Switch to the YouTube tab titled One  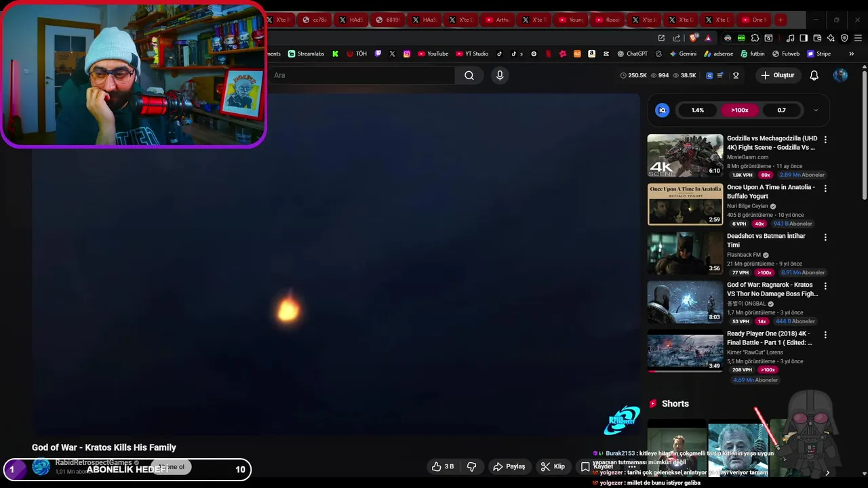click(753, 20)
